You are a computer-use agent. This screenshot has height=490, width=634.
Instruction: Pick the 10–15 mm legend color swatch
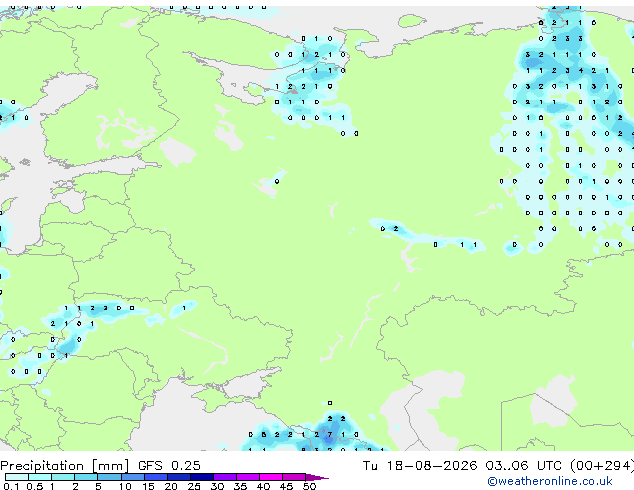coord(132,477)
